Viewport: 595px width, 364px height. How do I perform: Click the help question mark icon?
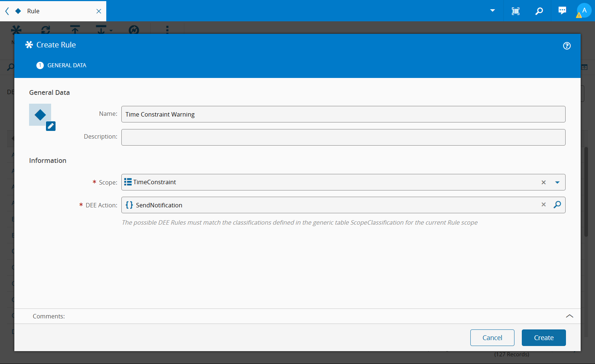pos(567,46)
